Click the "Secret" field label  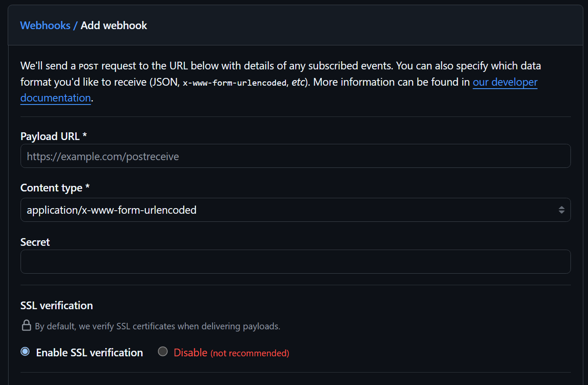(x=35, y=242)
